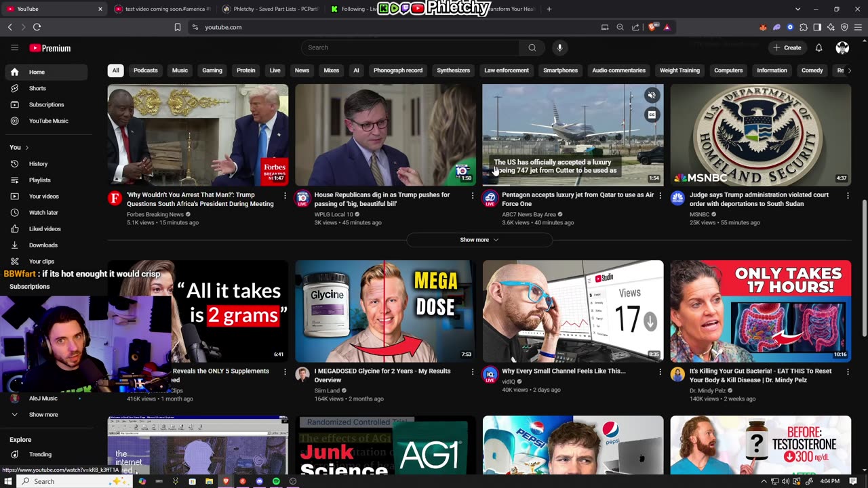Expand Show more subscriptions in sidebar

pyautogui.click(x=43, y=415)
